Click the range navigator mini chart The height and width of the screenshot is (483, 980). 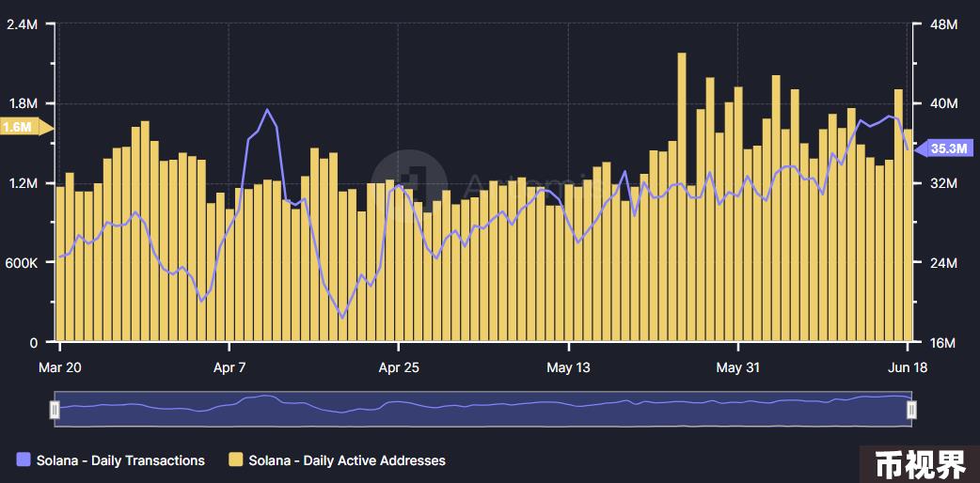tap(483, 410)
